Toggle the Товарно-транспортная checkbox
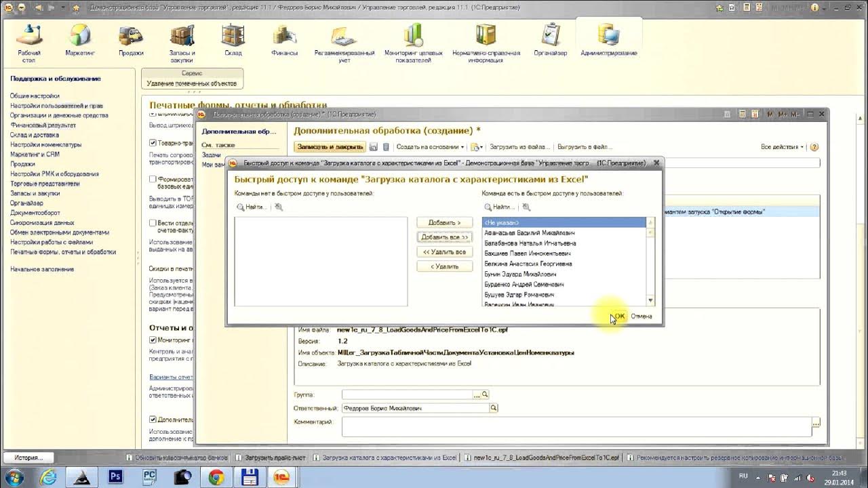Viewport: 868px width, 488px height. coord(153,143)
